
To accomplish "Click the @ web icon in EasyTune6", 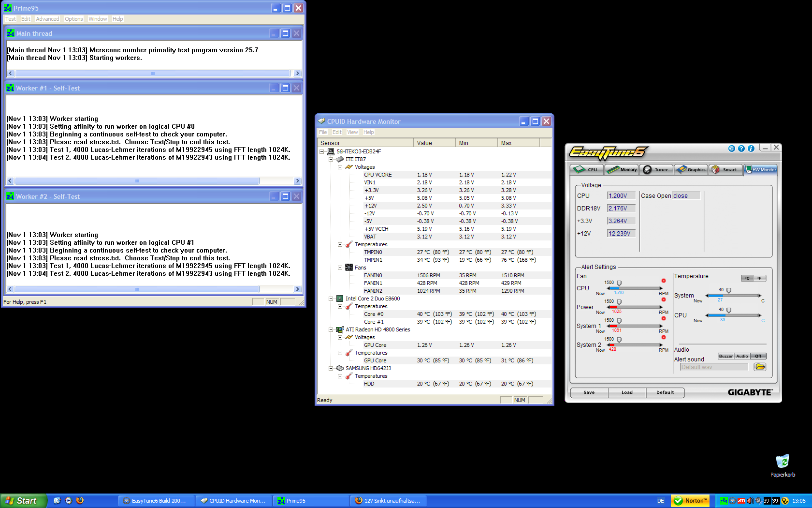I will click(732, 149).
